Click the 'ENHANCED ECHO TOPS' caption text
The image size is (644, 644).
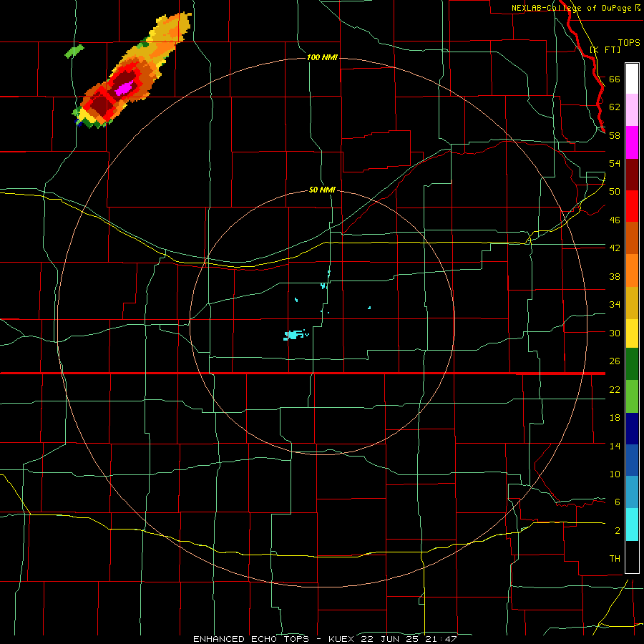[251, 639]
